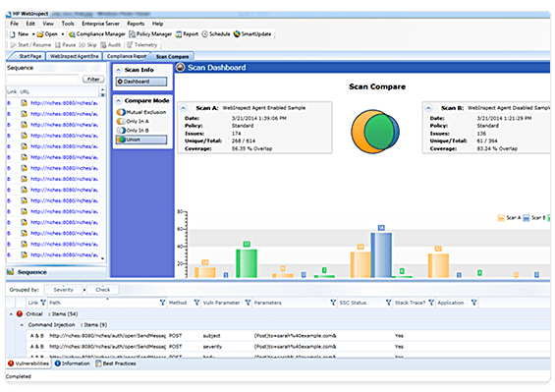This screenshot has width=555, height=392.
Task: Open the File menu
Action: (x=14, y=24)
